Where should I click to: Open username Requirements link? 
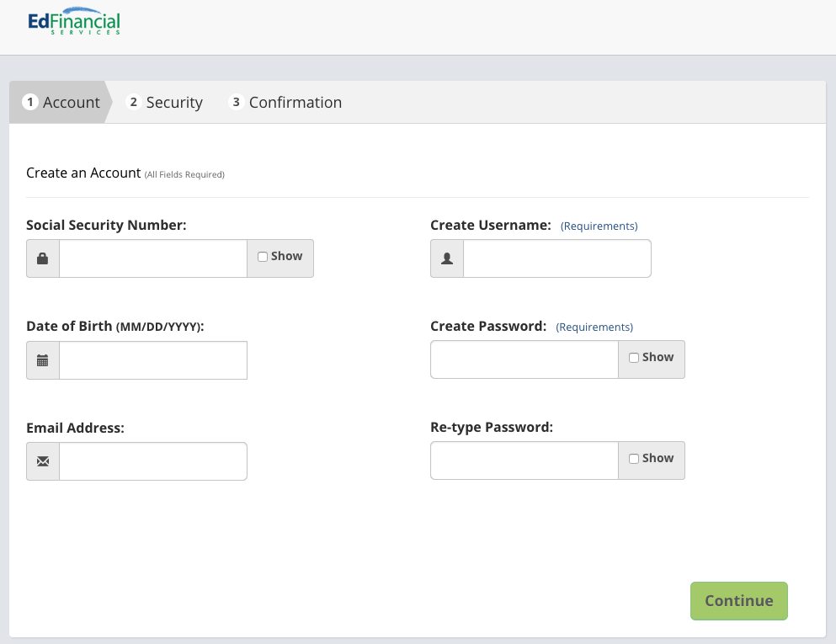599,226
